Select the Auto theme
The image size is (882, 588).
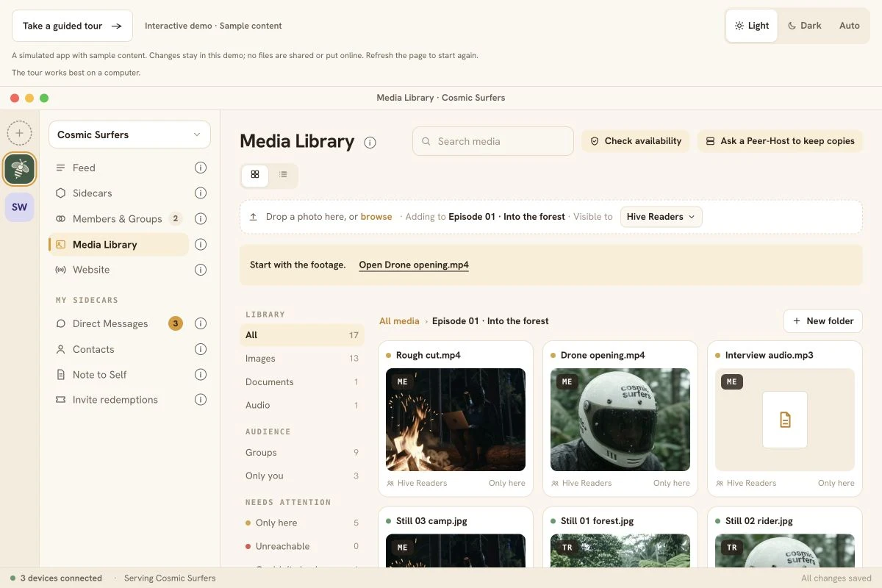click(850, 26)
